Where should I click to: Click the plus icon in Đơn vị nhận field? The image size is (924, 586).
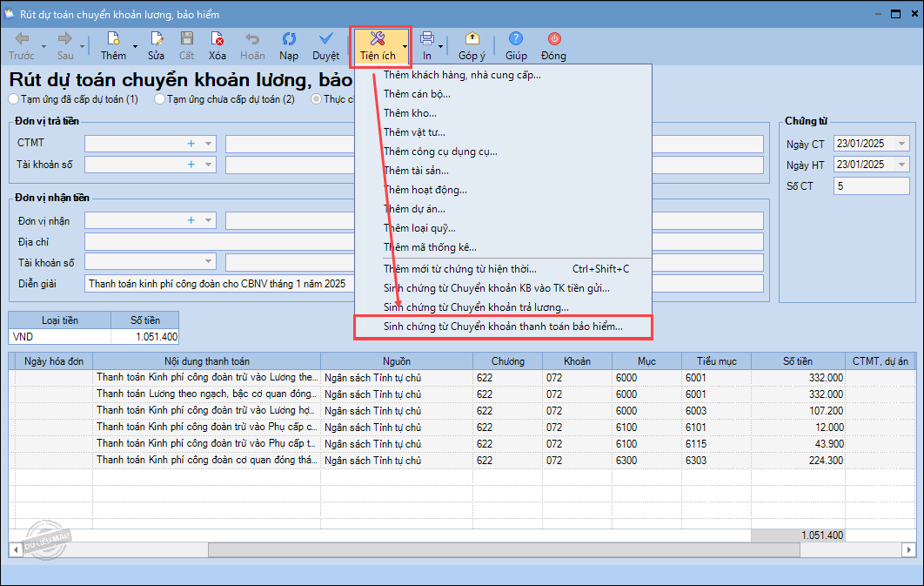(x=191, y=220)
